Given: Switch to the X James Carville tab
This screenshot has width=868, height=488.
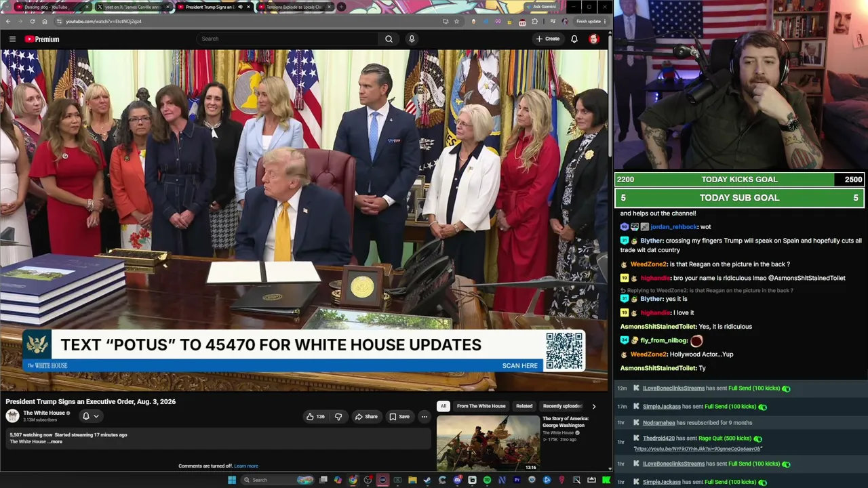Looking at the screenshot, I should point(134,7).
